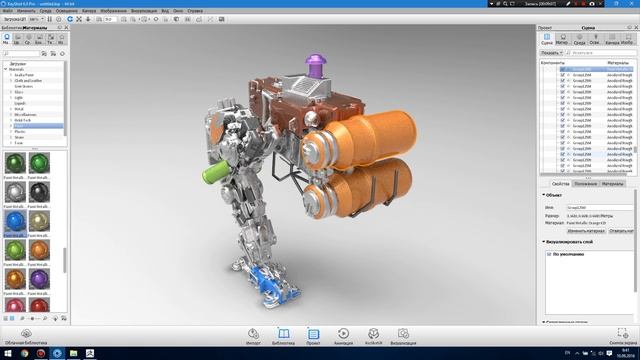Open the Environments library tab icon (Ср)
The height and width of the screenshot is (360, 640).
pos(28,39)
